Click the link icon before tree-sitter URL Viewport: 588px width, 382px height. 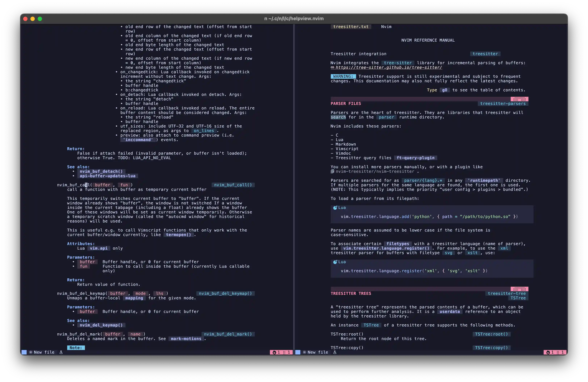tap(333, 67)
